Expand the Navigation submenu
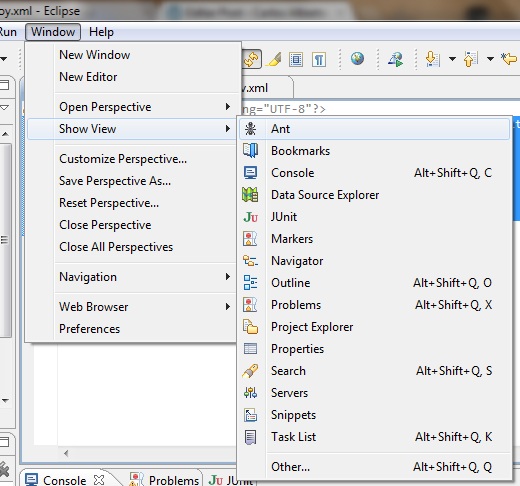 [133, 277]
